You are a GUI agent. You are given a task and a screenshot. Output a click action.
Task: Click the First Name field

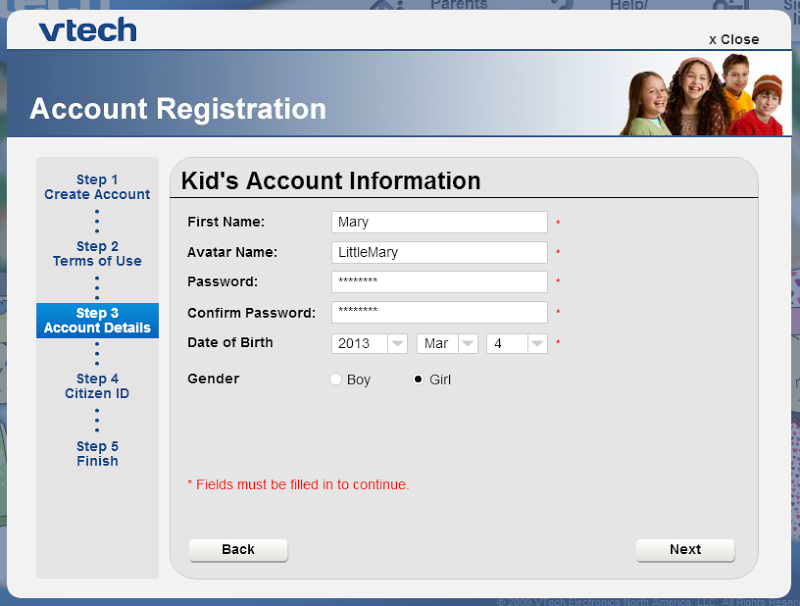[x=439, y=222]
